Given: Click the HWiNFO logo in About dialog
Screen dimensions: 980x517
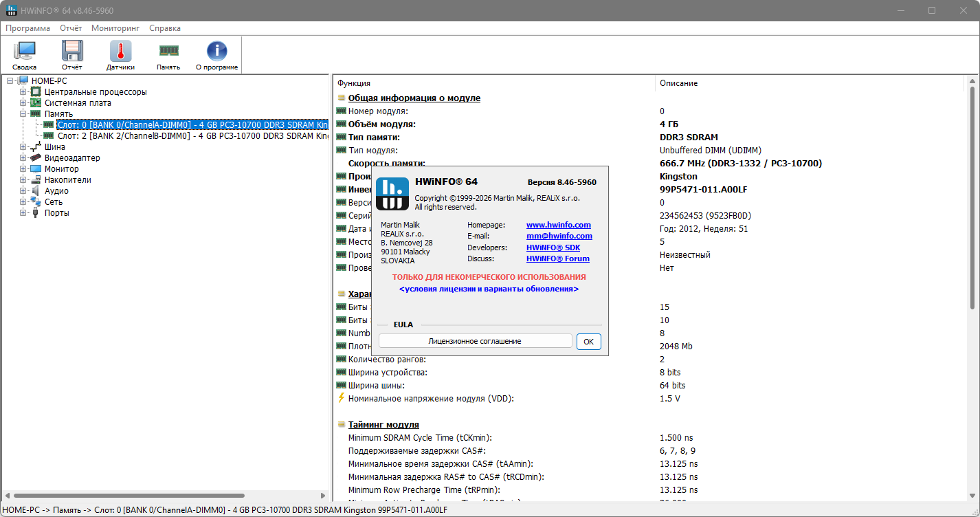Looking at the screenshot, I should (392, 193).
